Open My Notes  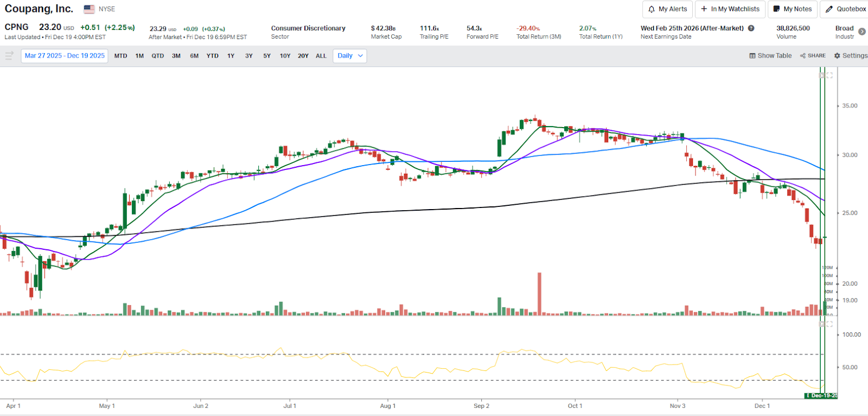click(x=793, y=9)
